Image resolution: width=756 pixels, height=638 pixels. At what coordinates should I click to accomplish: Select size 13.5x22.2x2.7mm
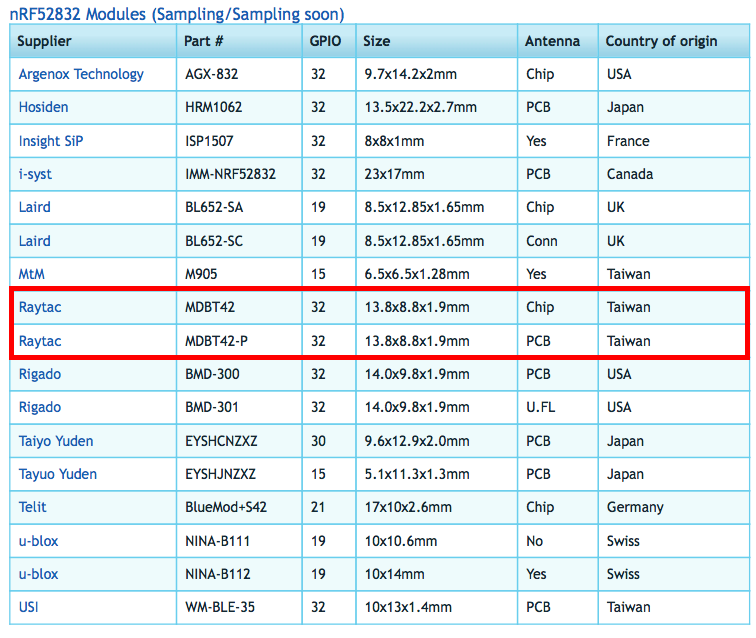coord(420,107)
